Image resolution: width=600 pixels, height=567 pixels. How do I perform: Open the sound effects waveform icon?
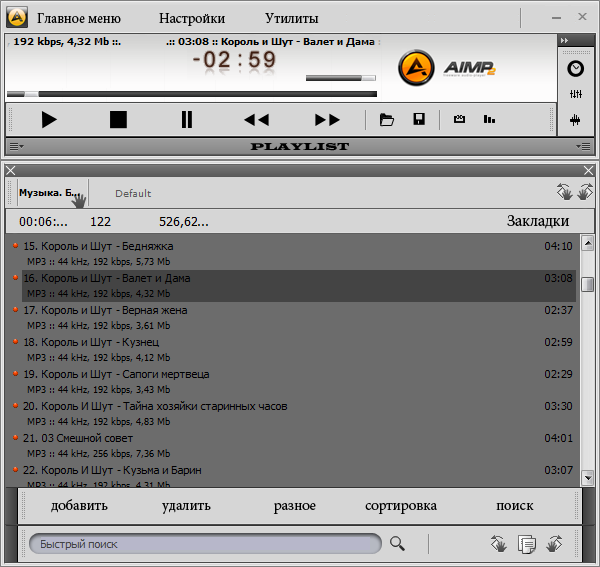[x=575, y=120]
